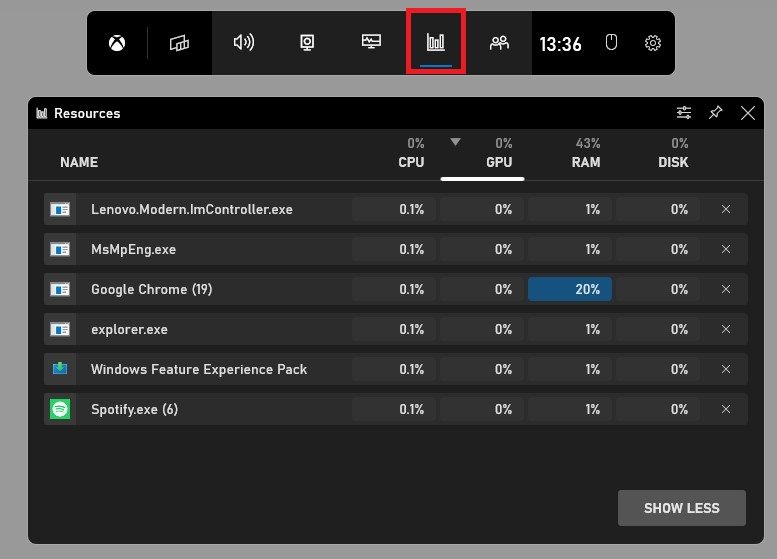End the MsMpEng.exe process
The width and height of the screenshot is (777, 559).
pos(726,249)
